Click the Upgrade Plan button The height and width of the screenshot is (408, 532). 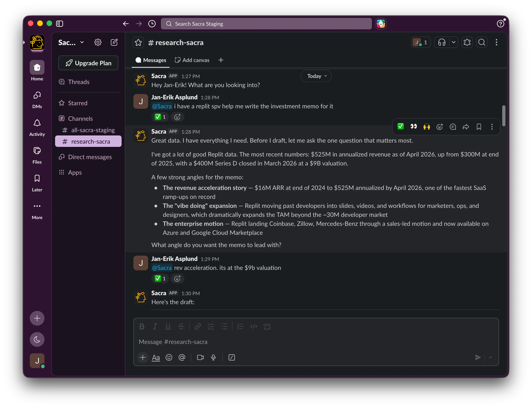pos(88,63)
